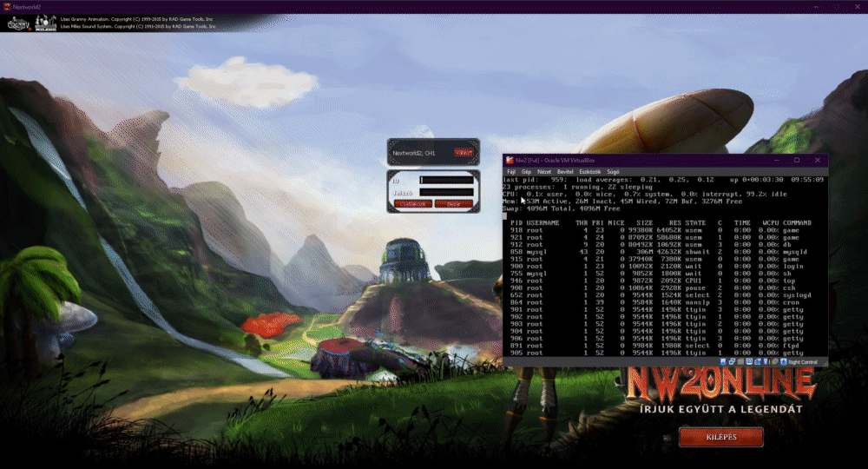The image size is (868, 469).
Task: Maximize the Nw2 VirtualBox window
Action: (x=797, y=160)
